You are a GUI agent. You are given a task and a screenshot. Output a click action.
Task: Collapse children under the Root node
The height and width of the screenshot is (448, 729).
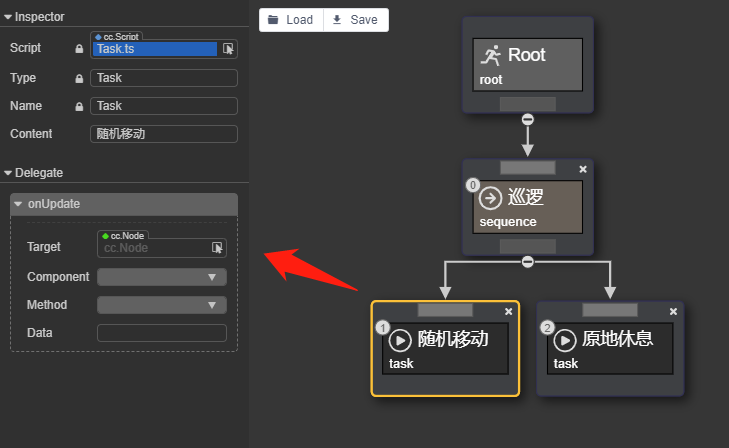(528, 119)
